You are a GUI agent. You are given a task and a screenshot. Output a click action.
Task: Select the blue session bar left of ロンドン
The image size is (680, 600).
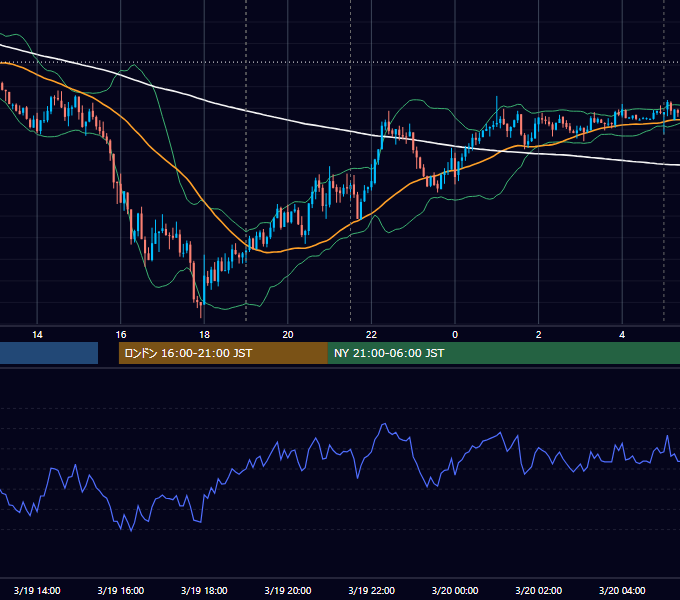pos(49,353)
